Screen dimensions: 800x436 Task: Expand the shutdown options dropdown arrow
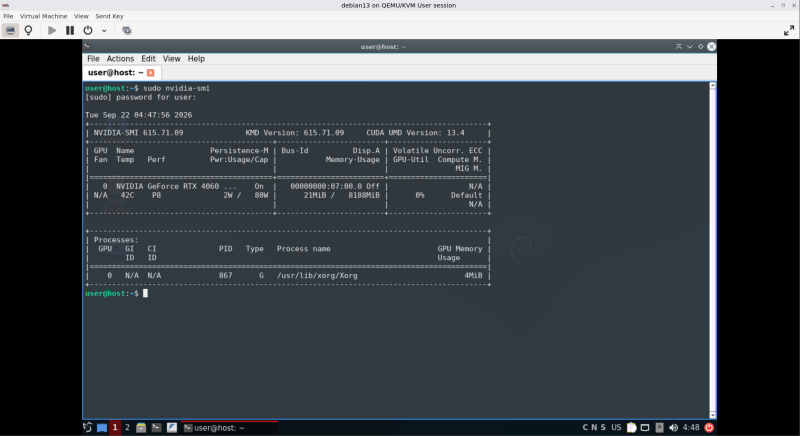coord(104,31)
